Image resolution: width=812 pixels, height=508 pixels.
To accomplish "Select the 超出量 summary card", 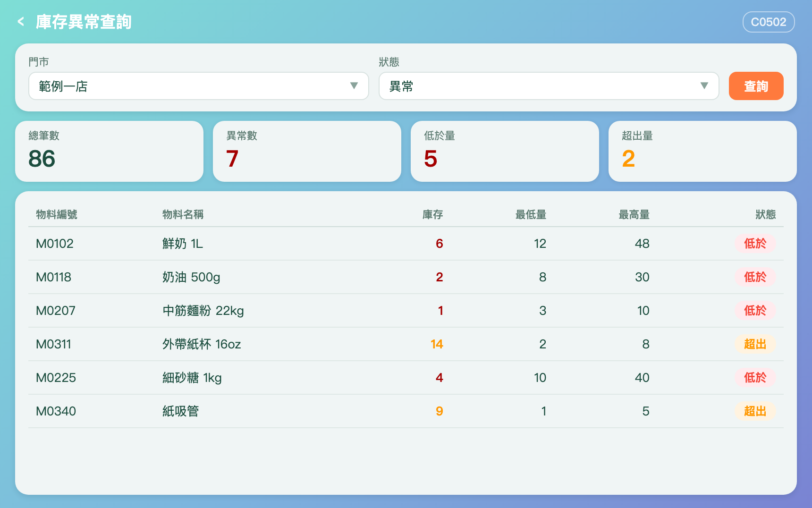I will 702,151.
